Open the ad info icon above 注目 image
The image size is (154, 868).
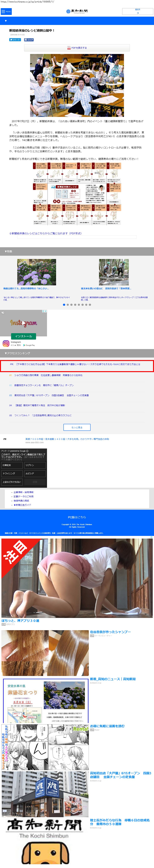coord(151,537)
